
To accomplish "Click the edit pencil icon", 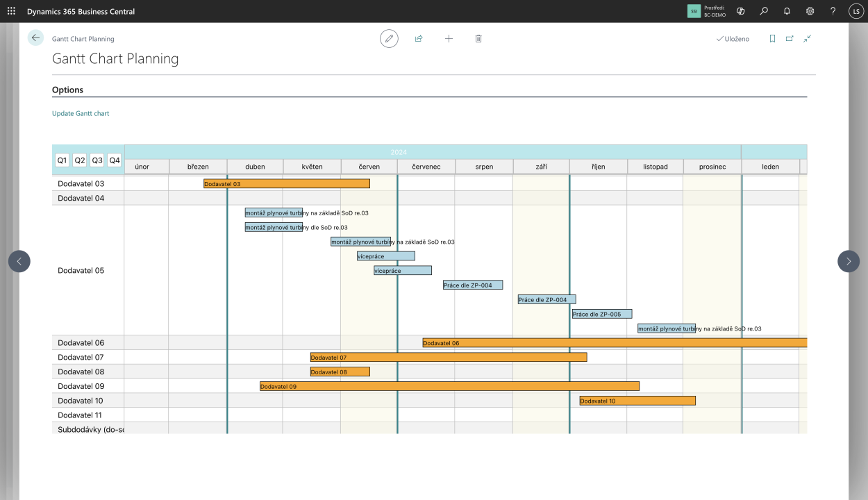I will coord(390,39).
